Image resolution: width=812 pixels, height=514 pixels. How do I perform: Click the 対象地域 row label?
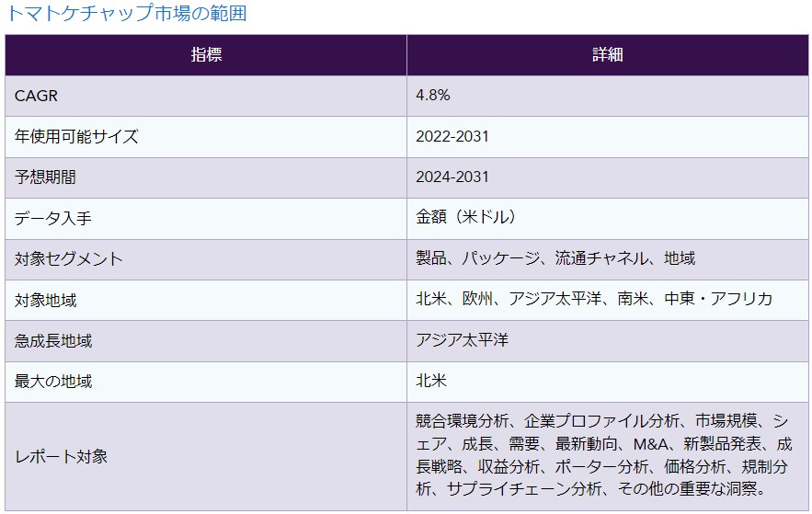(46, 301)
